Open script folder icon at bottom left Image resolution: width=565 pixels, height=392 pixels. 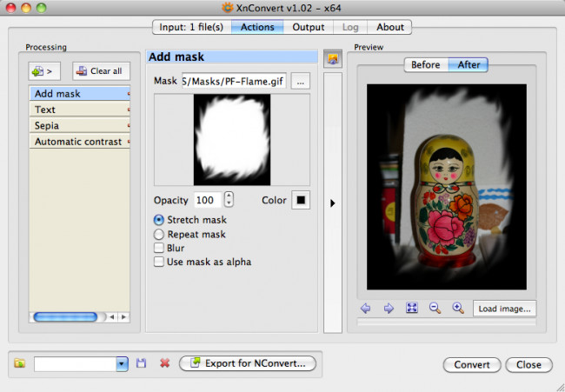pos(20,363)
